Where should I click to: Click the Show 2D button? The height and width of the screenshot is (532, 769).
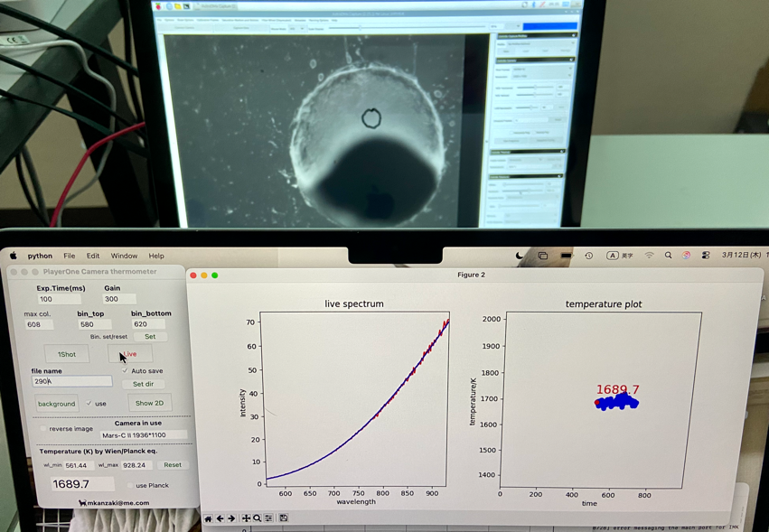[149, 403]
